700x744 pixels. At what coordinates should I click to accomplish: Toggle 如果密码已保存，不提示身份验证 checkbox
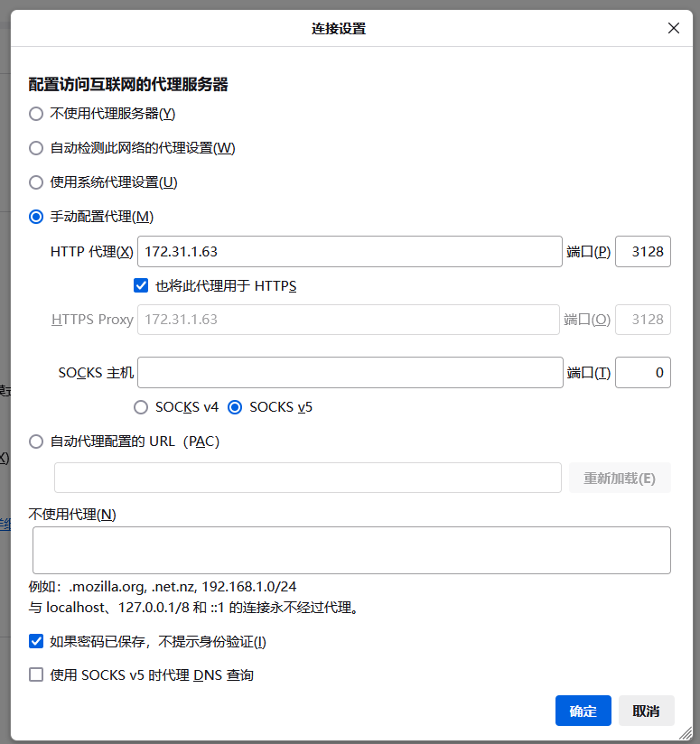(36, 642)
